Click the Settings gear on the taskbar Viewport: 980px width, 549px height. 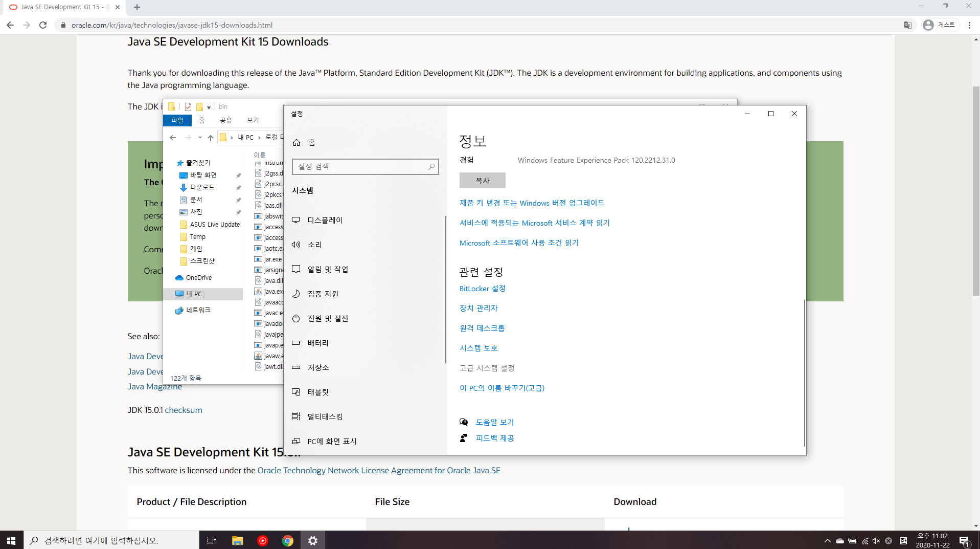tap(313, 540)
